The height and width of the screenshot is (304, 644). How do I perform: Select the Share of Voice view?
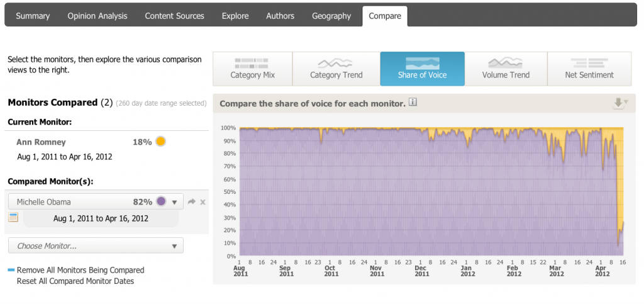tap(422, 69)
